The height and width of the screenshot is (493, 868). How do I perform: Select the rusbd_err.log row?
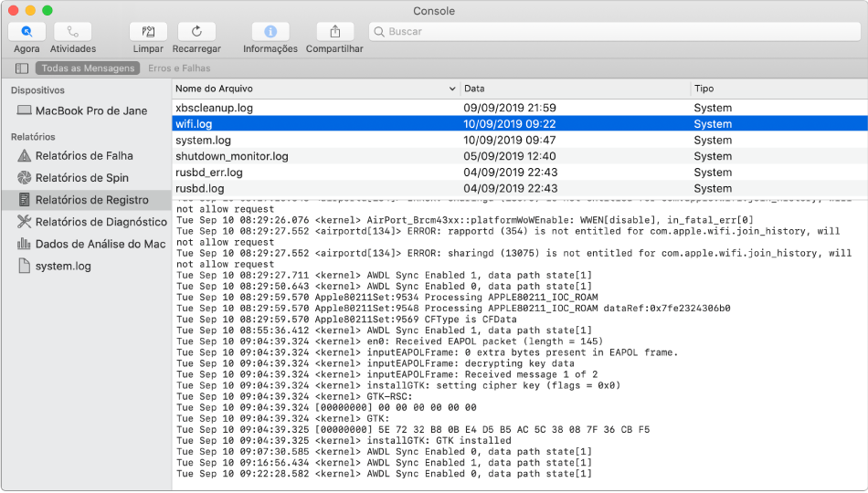519,172
